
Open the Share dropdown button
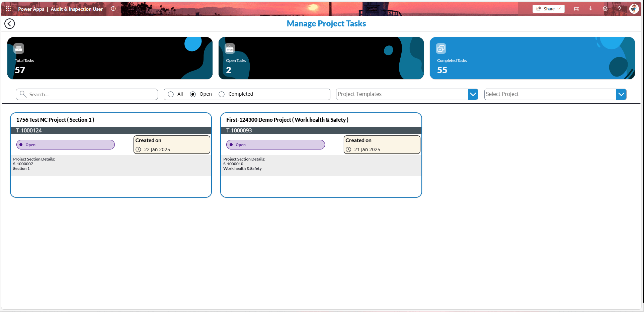(x=549, y=9)
